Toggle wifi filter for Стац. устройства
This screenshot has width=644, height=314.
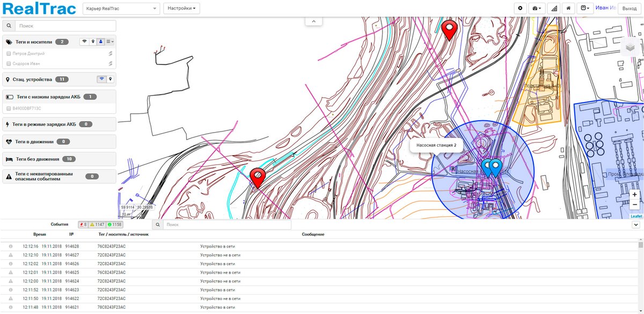point(101,79)
